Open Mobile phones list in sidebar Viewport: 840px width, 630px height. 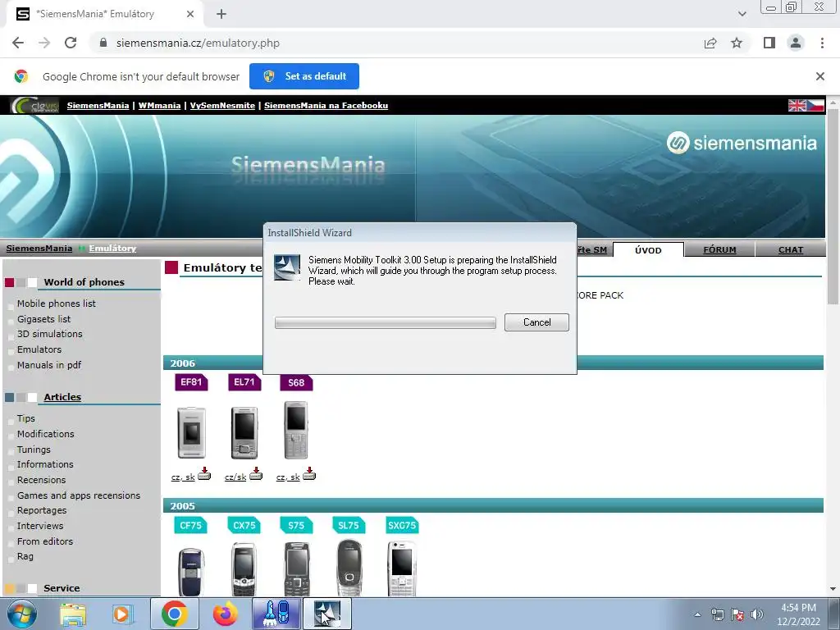pos(57,304)
